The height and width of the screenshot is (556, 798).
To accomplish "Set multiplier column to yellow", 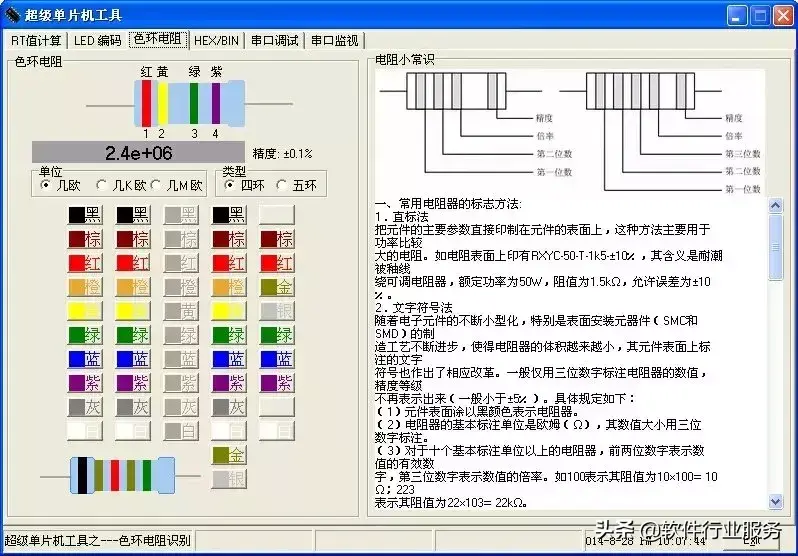I will (x=229, y=311).
